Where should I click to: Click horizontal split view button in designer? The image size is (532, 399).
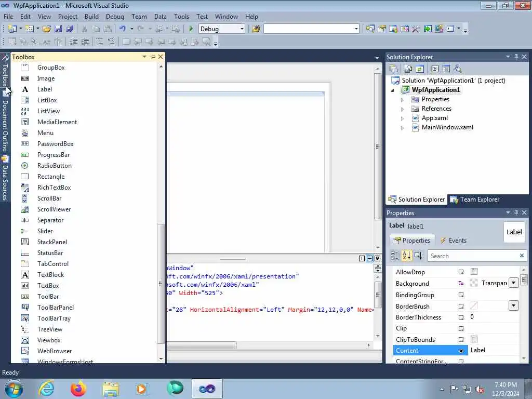click(369, 259)
